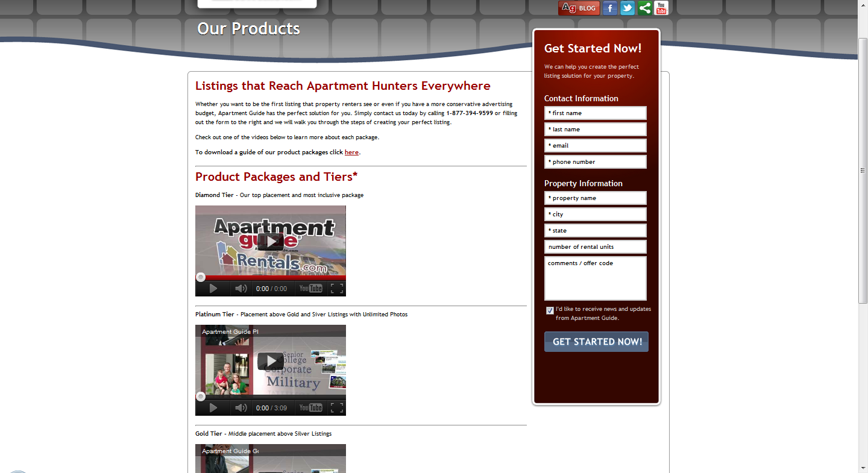868x473 pixels.
Task: Click the green share icon
Action: [x=644, y=8]
